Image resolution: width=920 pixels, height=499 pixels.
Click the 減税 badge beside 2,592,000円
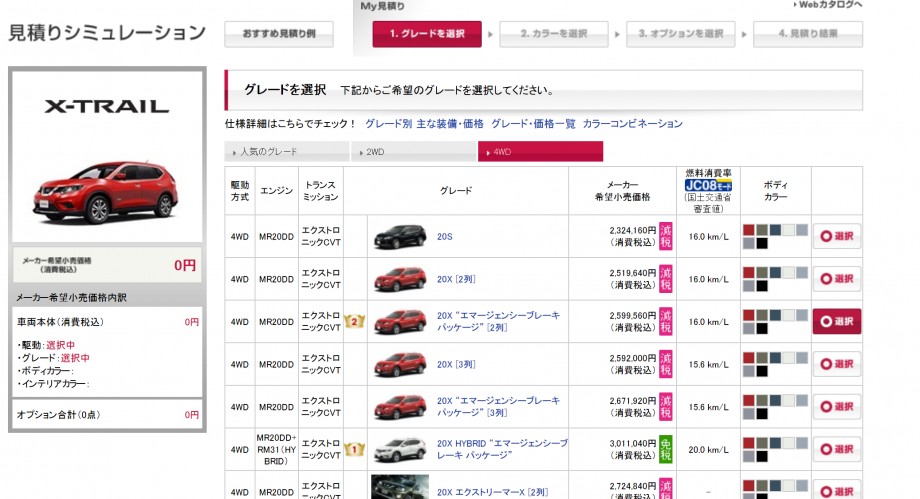pos(665,364)
